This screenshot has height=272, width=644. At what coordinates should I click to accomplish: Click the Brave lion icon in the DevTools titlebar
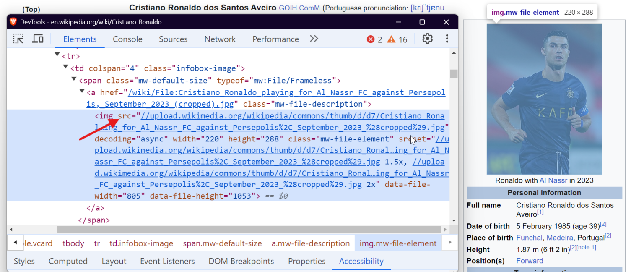(13, 21)
